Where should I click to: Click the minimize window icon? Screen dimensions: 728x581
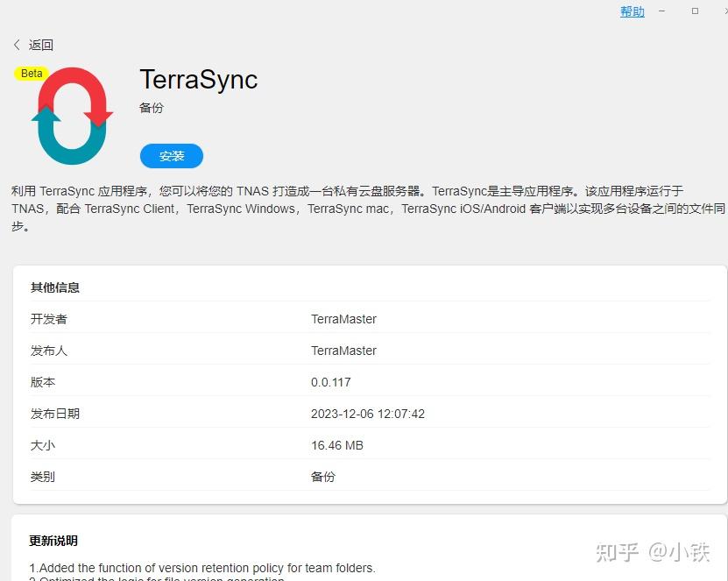(661, 11)
